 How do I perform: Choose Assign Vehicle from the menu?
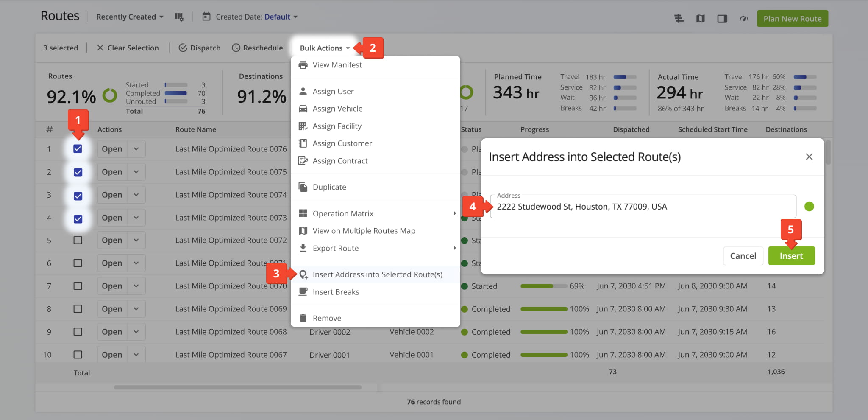click(x=337, y=108)
